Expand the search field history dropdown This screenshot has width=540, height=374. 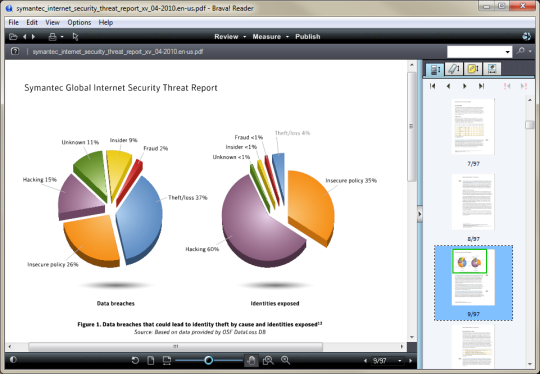click(508, 52)
